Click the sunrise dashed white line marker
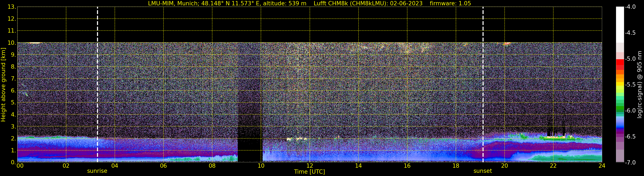The height and width of the screenshot is (176, 644). click(x=97, y=85)
